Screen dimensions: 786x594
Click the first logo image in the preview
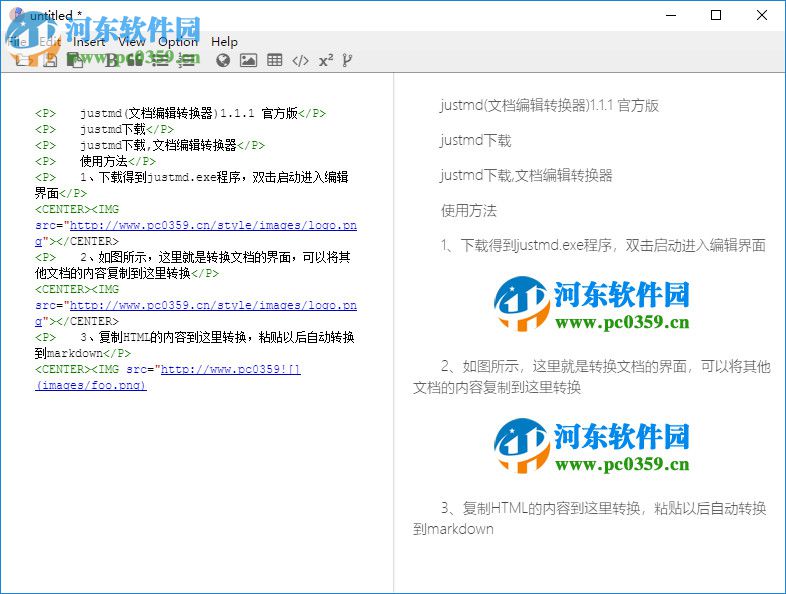(592, 304)
